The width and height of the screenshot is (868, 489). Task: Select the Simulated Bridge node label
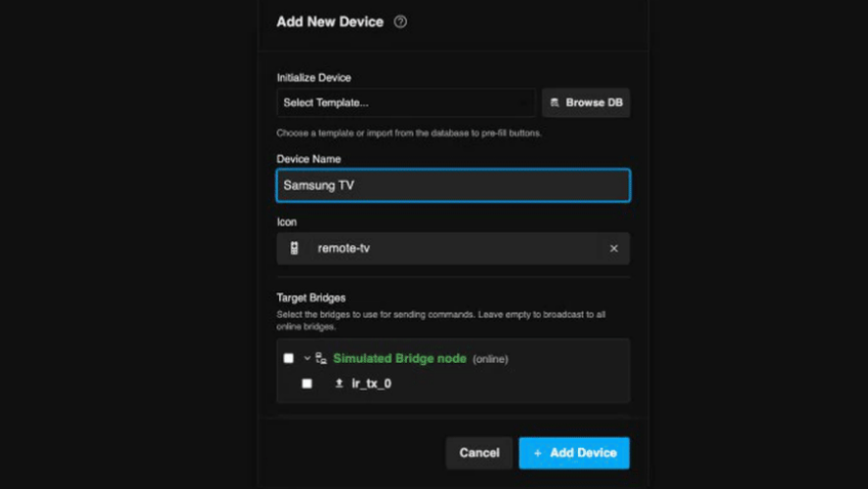click(x=400, y=358)
